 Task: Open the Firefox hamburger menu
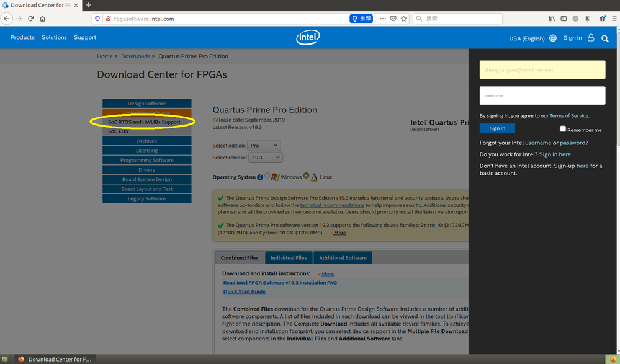(614, 19)
